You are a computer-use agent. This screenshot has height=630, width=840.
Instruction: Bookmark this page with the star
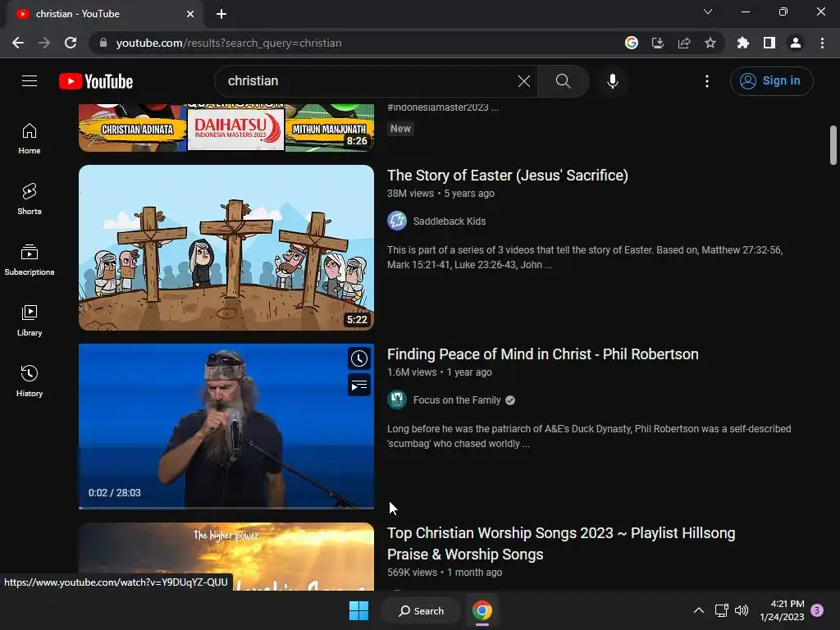click(710, 43)
